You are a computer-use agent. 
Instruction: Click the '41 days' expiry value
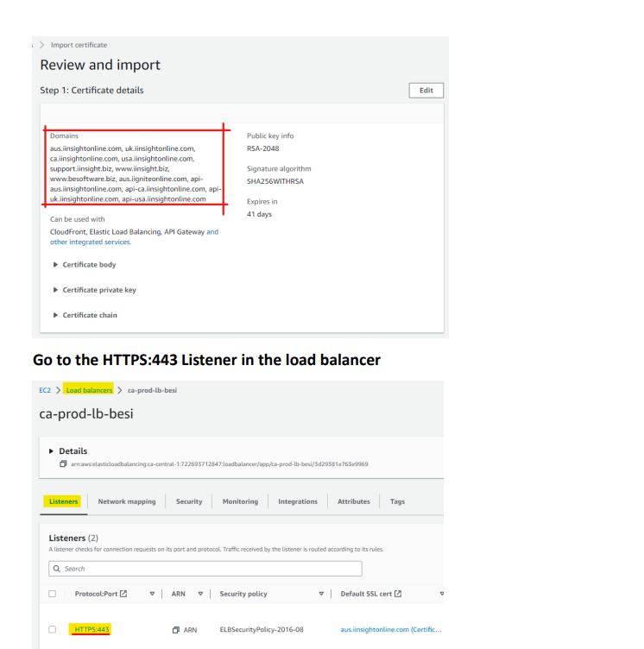[259, 214]
